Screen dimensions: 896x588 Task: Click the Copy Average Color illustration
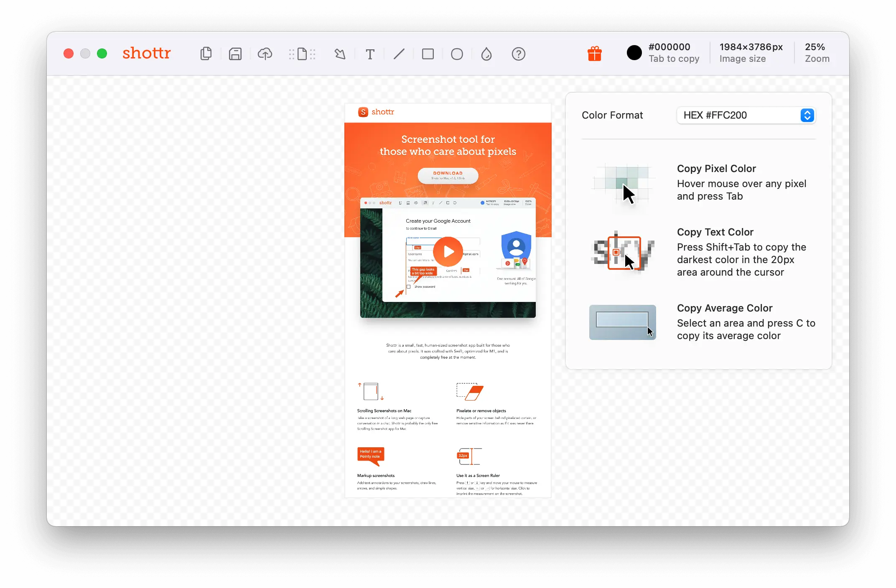[x=622, y=322]
